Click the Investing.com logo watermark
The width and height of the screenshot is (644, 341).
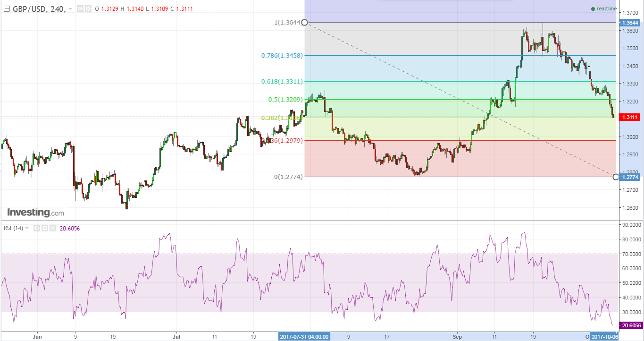pyautogui.click(x=35, y=213)
